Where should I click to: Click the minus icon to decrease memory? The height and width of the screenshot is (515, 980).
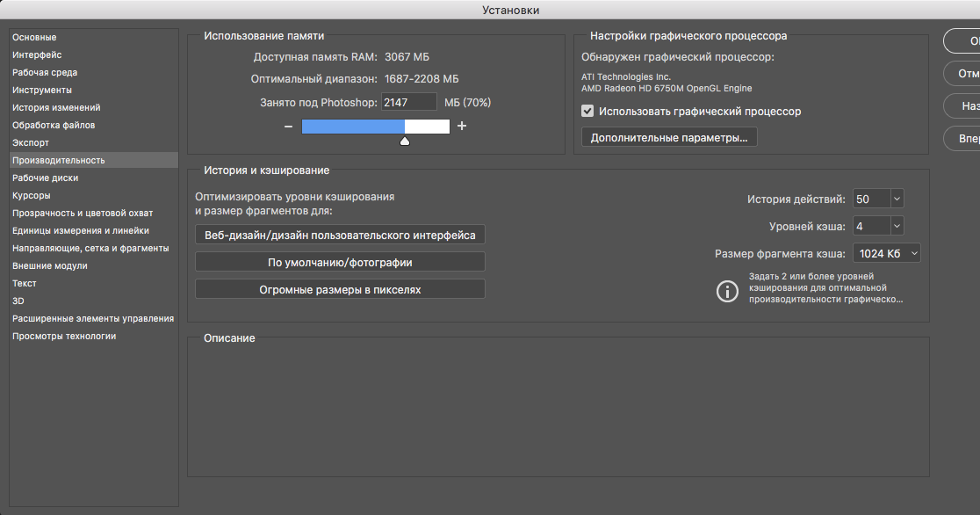point(288,127)
